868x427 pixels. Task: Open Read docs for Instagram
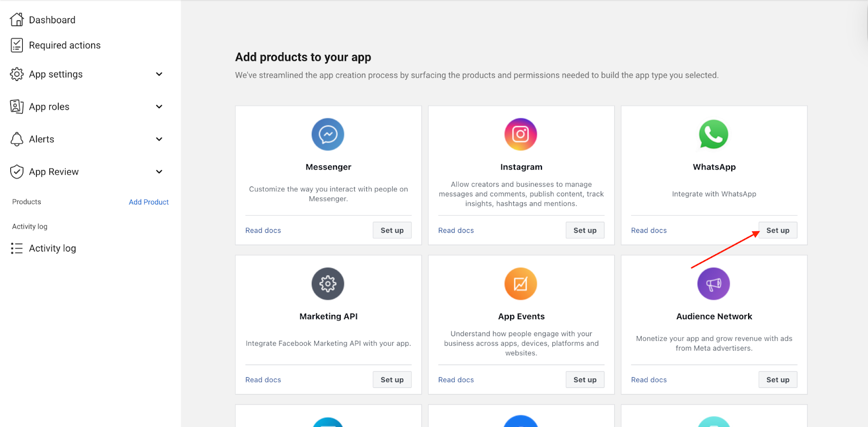coord(456,230)
